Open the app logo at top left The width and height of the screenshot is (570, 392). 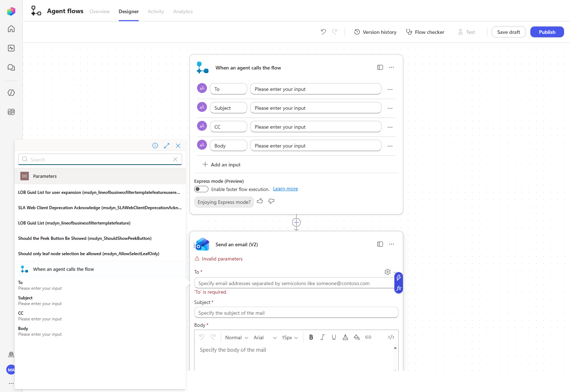point(11,11)
